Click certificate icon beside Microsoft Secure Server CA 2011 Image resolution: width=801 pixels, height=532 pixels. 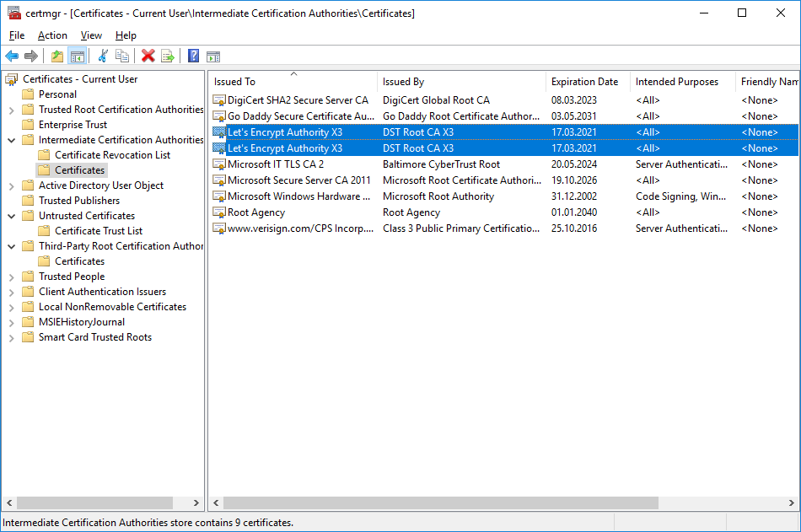[x=219, y=180]
